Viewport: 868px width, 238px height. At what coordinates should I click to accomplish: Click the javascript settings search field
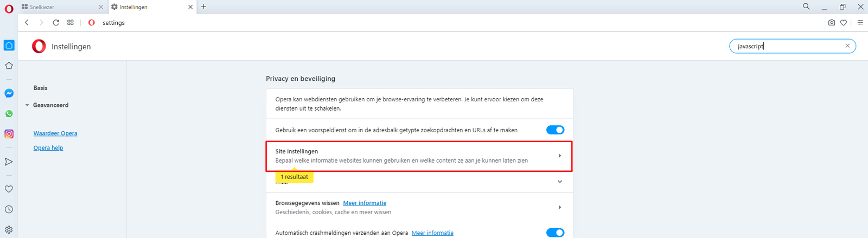coord(787,47)
